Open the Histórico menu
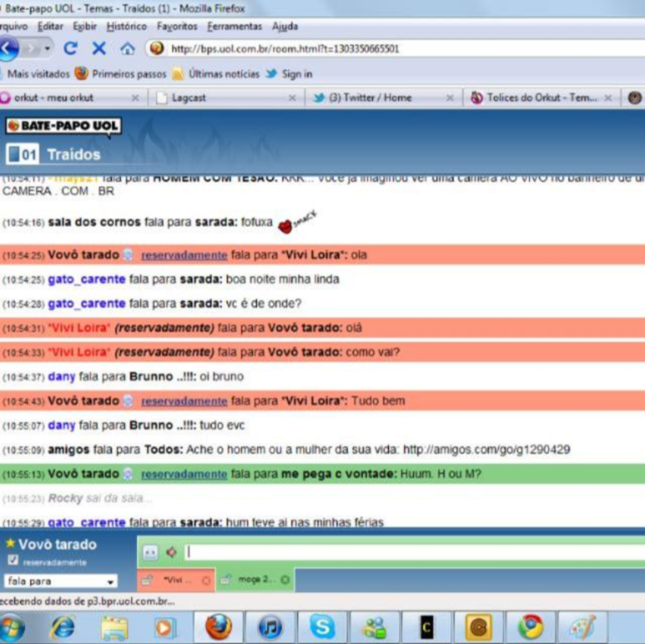 127,26
